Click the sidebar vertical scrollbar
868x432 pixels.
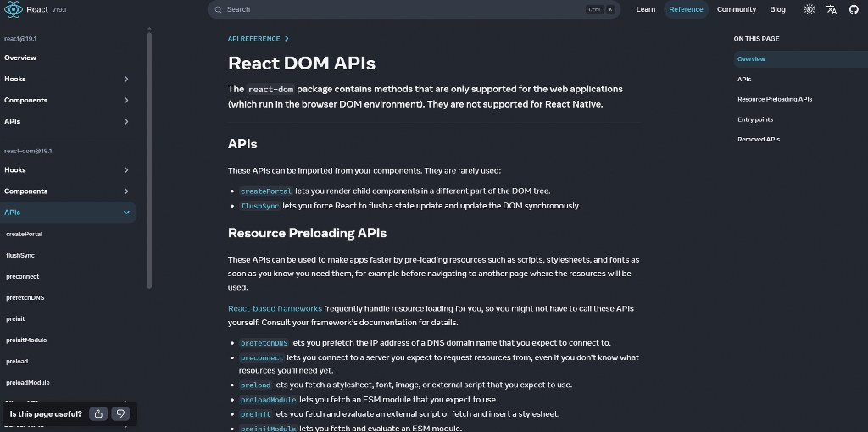click(x=150, y=161)
